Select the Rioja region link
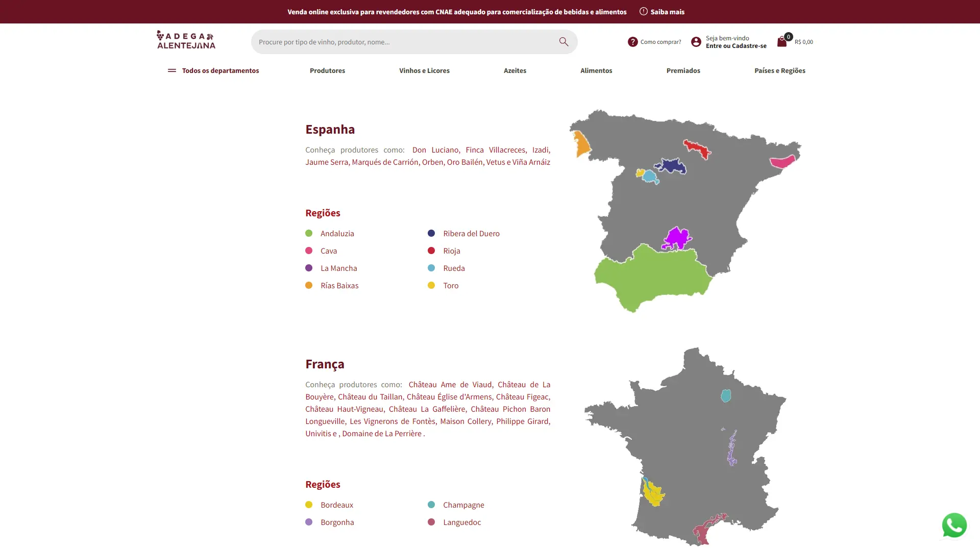The width and height of the screenshot is (980, 551). coord(451,251)
